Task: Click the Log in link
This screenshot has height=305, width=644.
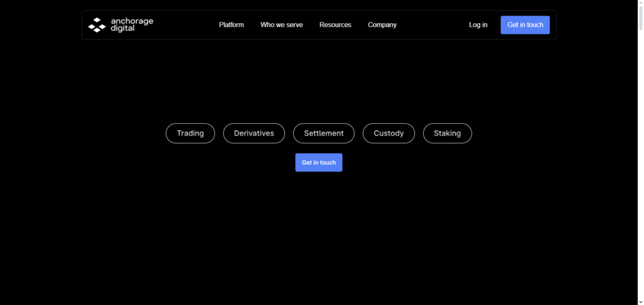Action: pos(478,25)
